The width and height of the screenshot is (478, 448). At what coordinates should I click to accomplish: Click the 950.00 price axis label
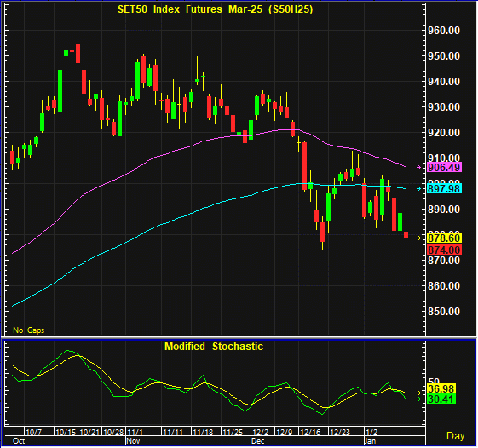click(x=444, y=56)
